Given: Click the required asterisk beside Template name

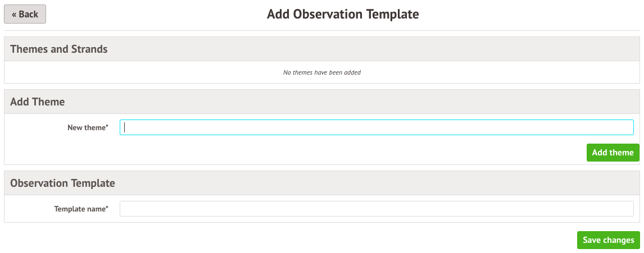Looking at the screenshot, I should click(107, 208).
